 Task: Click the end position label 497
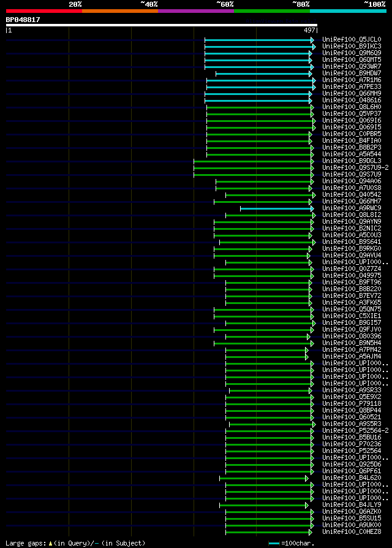pyautogui.click(x=310, y=31)
